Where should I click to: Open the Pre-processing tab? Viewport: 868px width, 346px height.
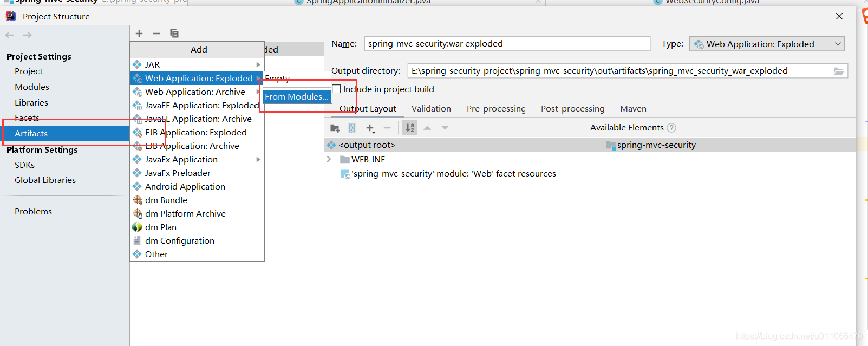click(x=496, y=108)
